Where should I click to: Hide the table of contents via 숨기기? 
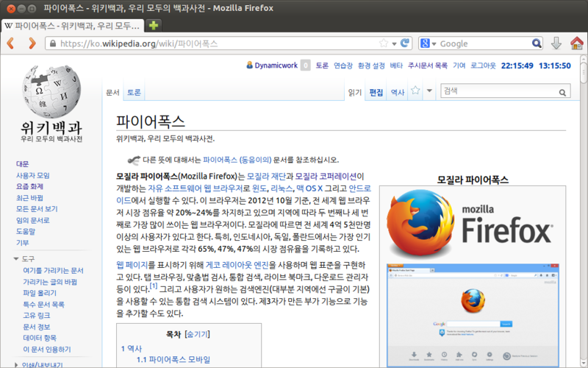[x=197, y=334]
